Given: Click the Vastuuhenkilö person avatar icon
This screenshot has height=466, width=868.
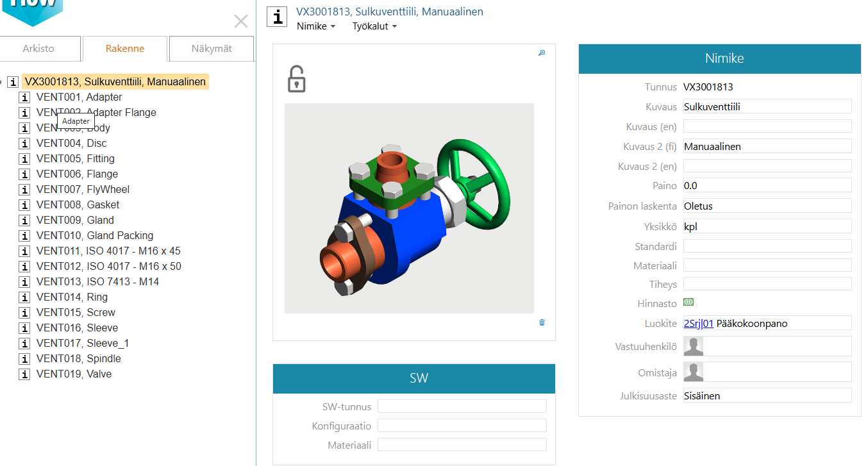Looking at the screenshot, I should (694, 346).
